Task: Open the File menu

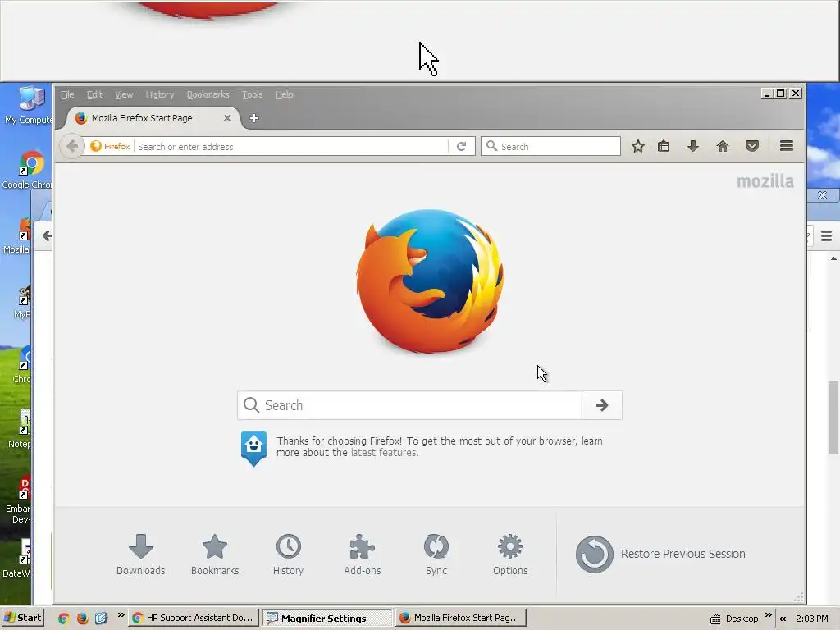Action: click(x=67, y=94)
